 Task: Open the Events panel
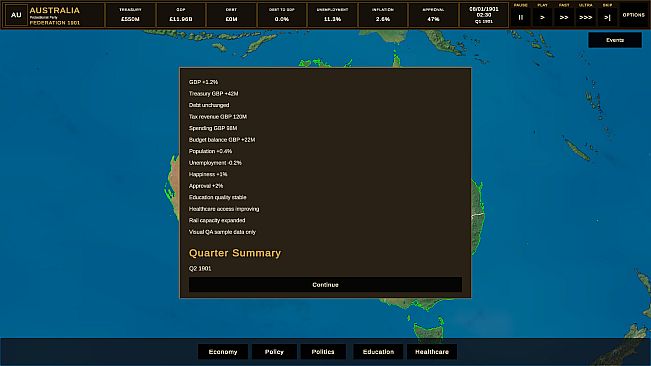615,40
